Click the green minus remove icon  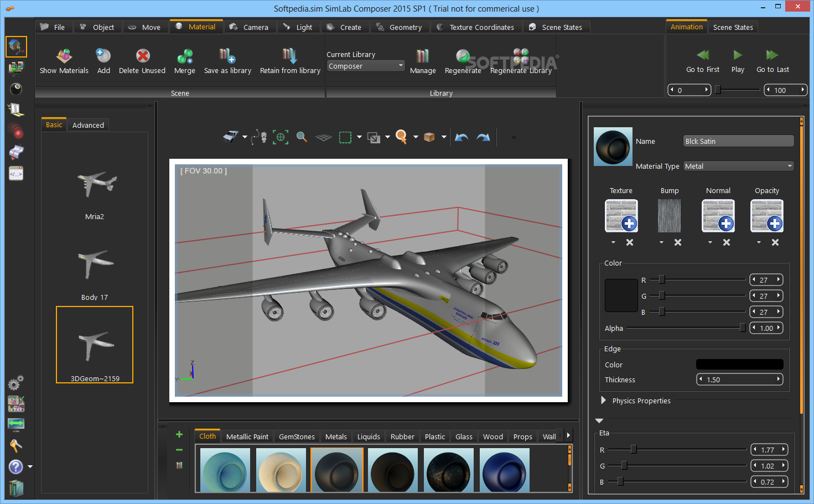[x=179, y=450]
